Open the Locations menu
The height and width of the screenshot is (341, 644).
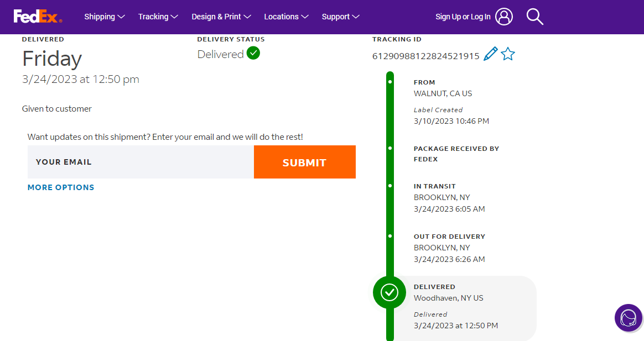click(x=286, y=17)
